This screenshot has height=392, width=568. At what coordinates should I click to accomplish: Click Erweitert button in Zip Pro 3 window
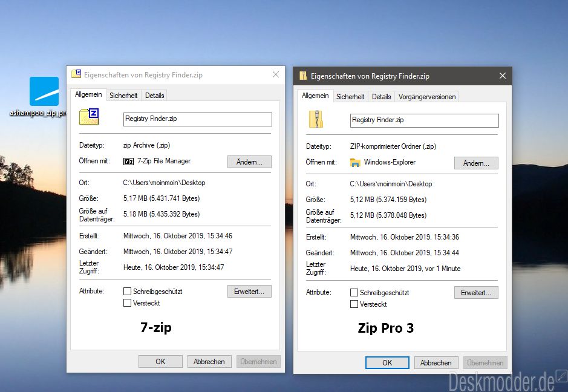tap(476, 292)
